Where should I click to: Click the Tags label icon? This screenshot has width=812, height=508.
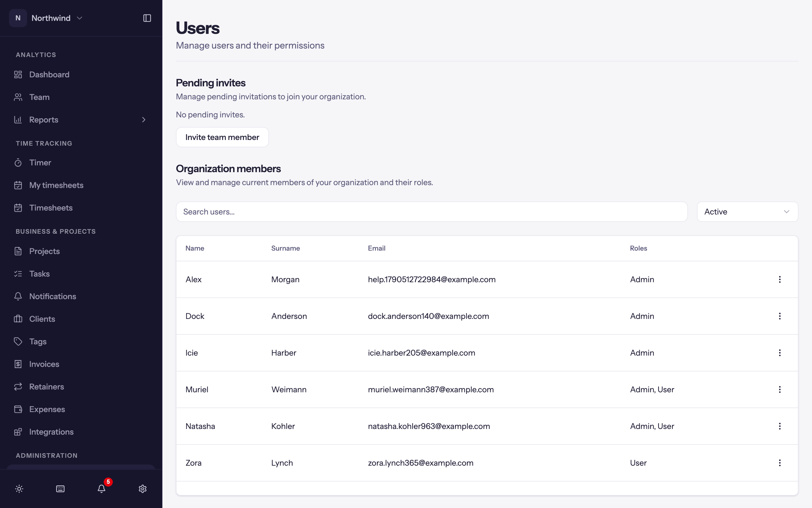coord(18,341)
